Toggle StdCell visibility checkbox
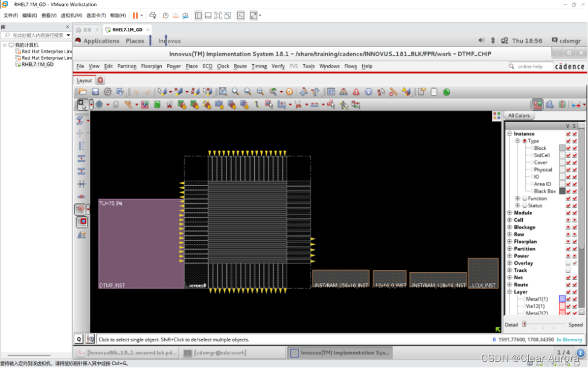588x368 pixels. pos(568,155)
